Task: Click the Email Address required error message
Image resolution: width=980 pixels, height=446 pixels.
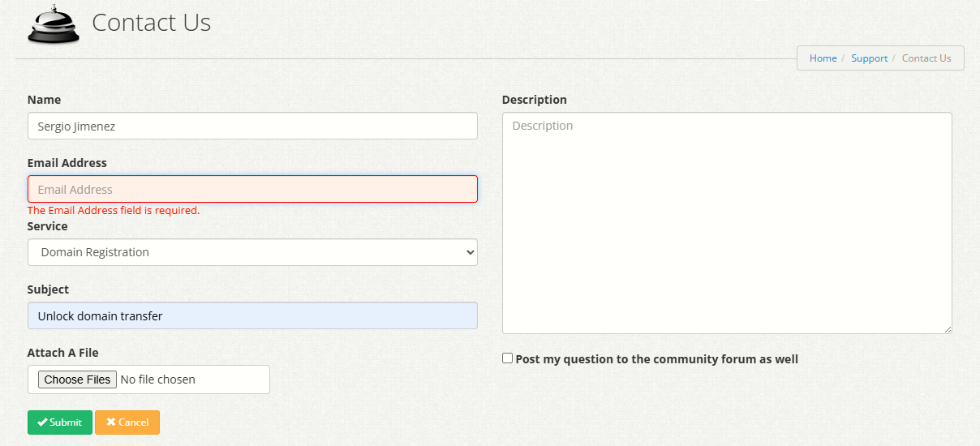Action: point(114,210)
